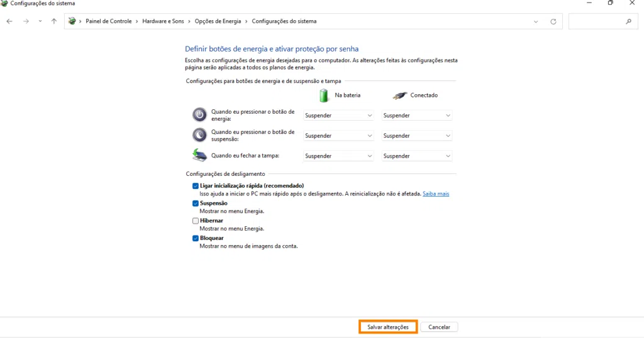Open the recent locations chevron near navigation arrows
Viewport: 644px width, 338px height.
(x=40, y=21)
